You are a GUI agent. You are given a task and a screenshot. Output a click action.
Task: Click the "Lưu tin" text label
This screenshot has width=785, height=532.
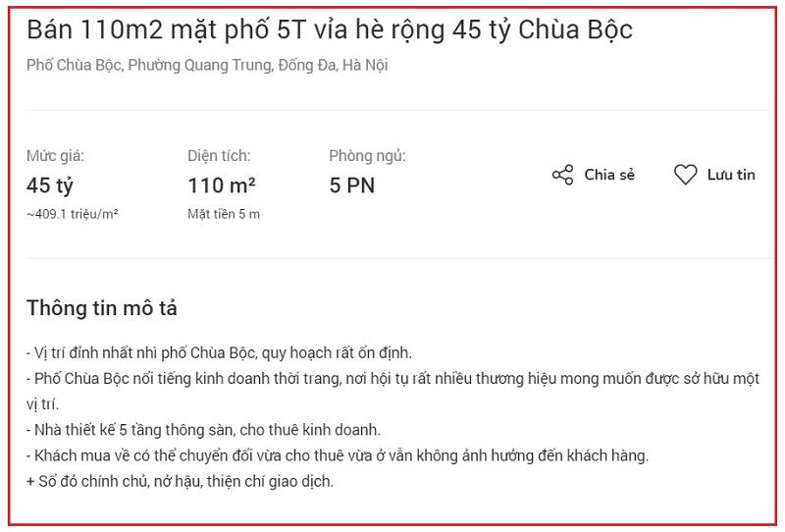[x=731, y=176]
